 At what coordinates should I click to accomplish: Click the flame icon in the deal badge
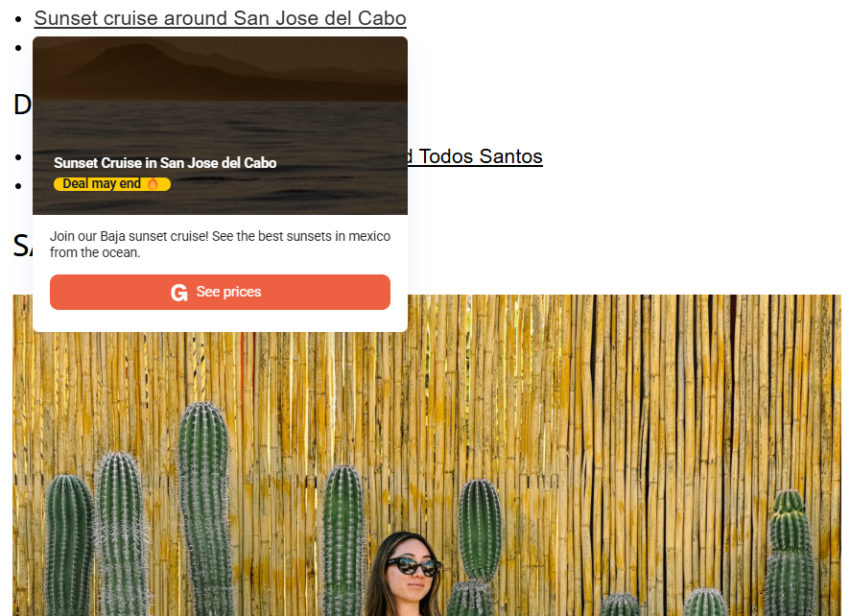pyautogui.click(x=153, y=184)
